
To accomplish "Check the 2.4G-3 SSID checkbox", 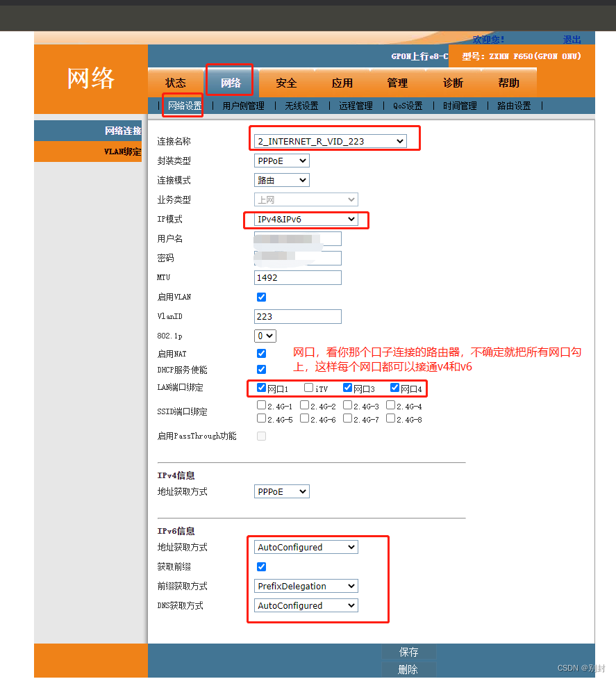I will click(x=347, y=405).
